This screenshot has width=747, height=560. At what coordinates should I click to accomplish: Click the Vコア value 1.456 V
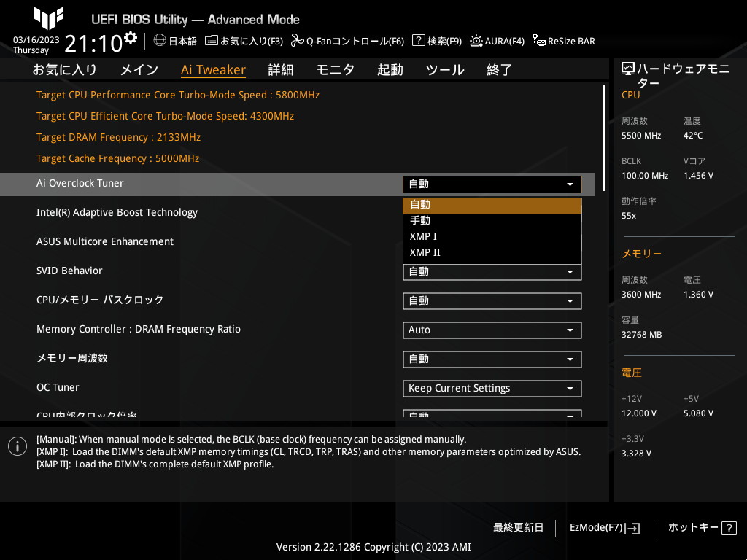click(x=698, y=176)
